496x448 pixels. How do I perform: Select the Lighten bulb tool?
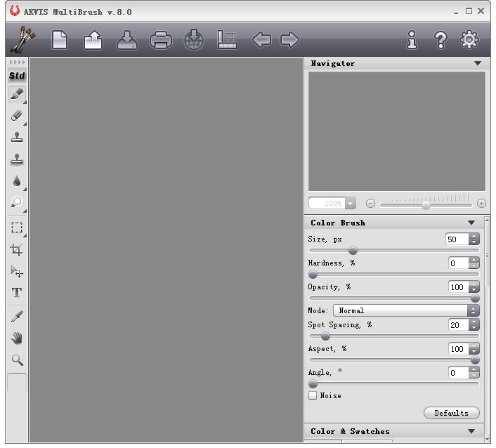(17, 202)
